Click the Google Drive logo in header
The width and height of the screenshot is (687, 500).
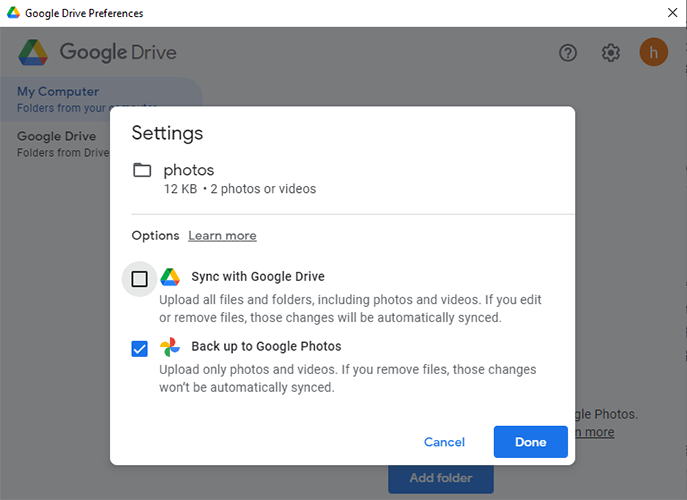point(97,52)
